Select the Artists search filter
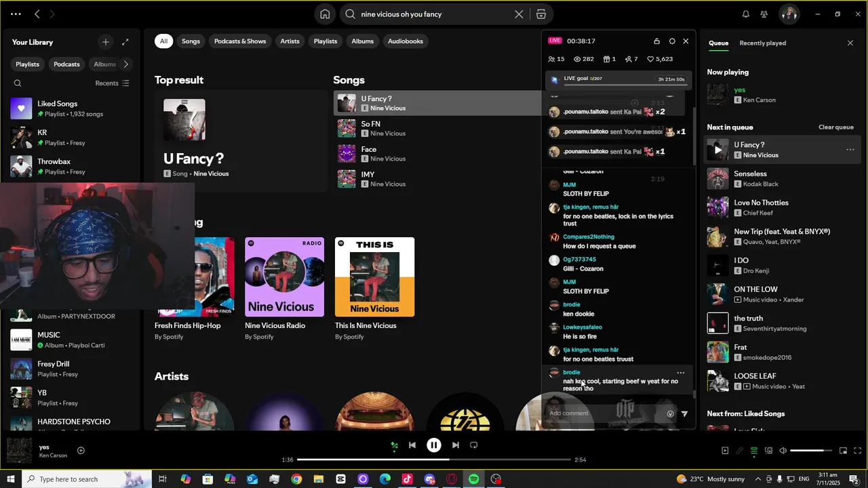Viewport: 868px width, 488px height. point(290,41)
